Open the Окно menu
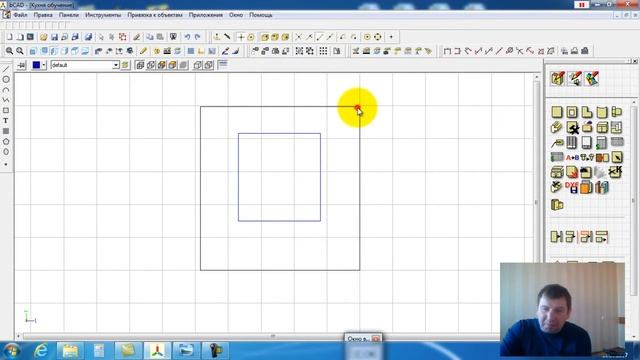Viewport: 640px width, 360px height. tap(236, 15)
